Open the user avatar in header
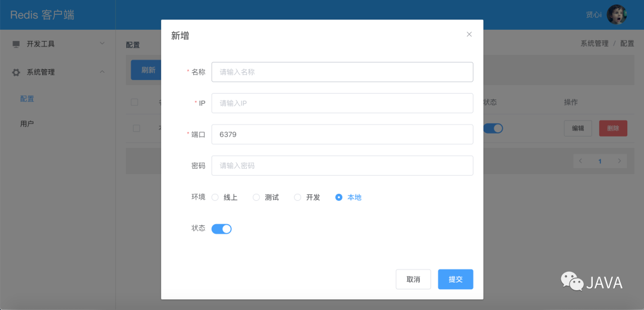644x310 pixels. click(x=617, y=15)
